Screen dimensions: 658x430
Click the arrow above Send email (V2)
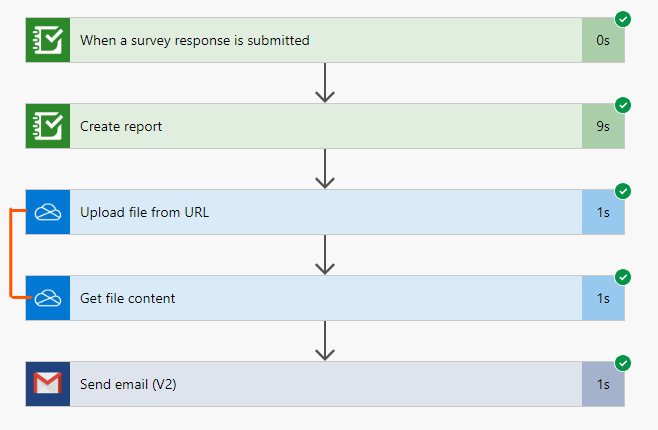pyautogui.click(x=324, y=341)
